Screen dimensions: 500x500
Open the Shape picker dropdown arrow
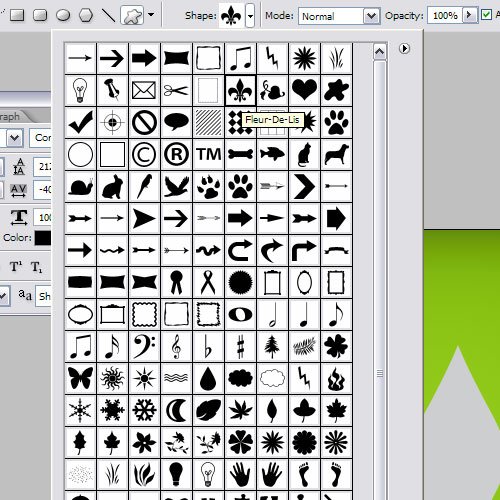click(250, 16)
